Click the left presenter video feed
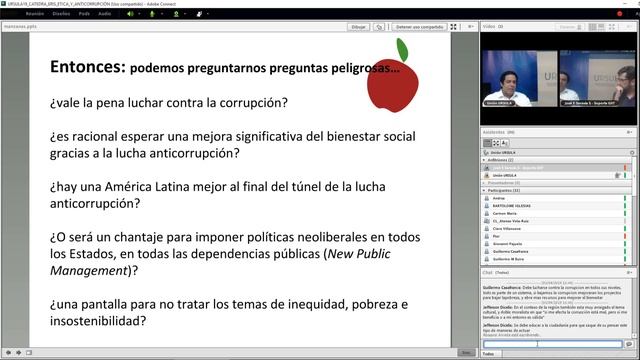Screen dimensions: 640x360 [520, 78]
